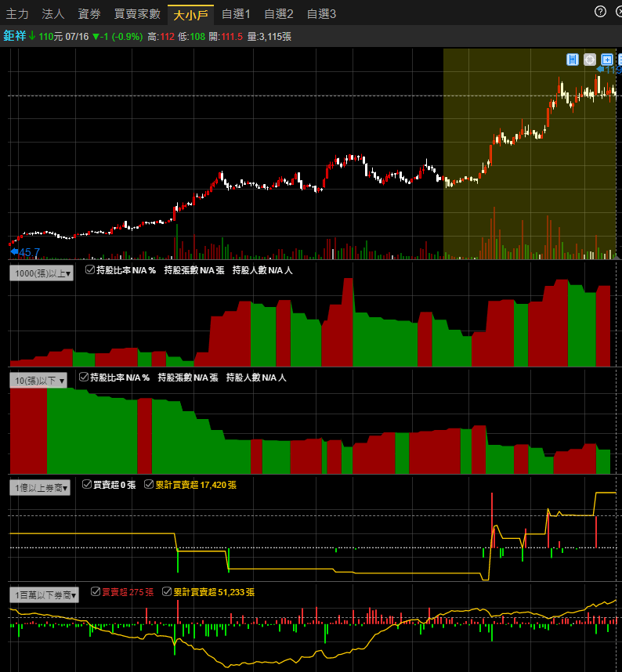The image size is (622, 672).
Task: Toggle the 累計買賣超 51,233張 checkbox
Action: point(167,591)
